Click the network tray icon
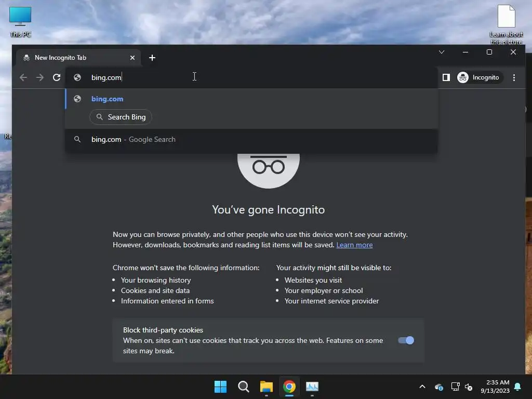Image resolution: width=532 pixels, height=399 pixels. point(455,387)
